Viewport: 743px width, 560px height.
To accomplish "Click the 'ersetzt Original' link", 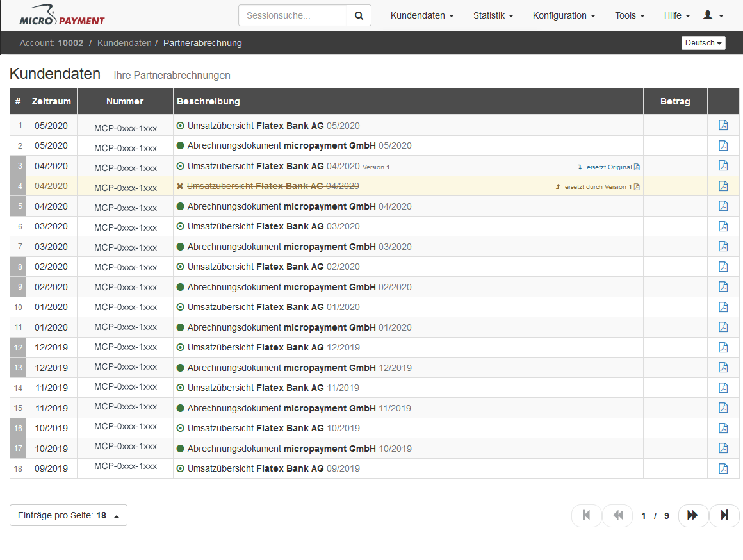I will [608, 167].
